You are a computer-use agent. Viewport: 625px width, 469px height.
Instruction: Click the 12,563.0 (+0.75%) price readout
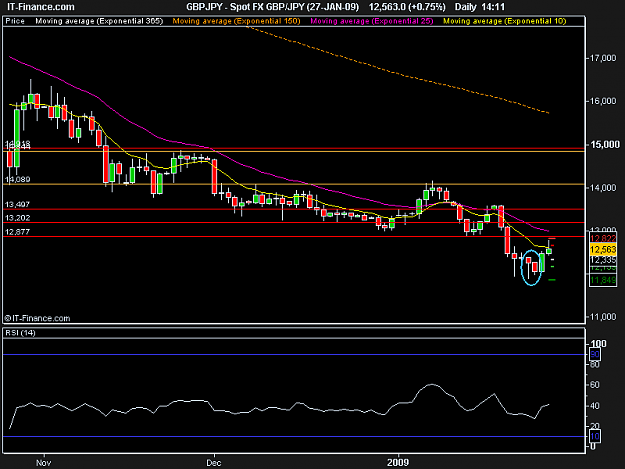click(x=407, y=7)
